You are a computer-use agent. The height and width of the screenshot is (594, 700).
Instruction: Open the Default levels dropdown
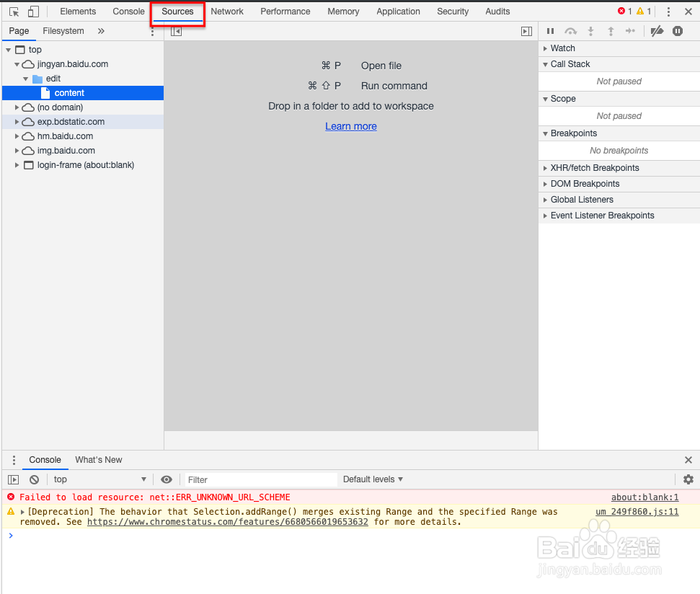tap(373, 479)
